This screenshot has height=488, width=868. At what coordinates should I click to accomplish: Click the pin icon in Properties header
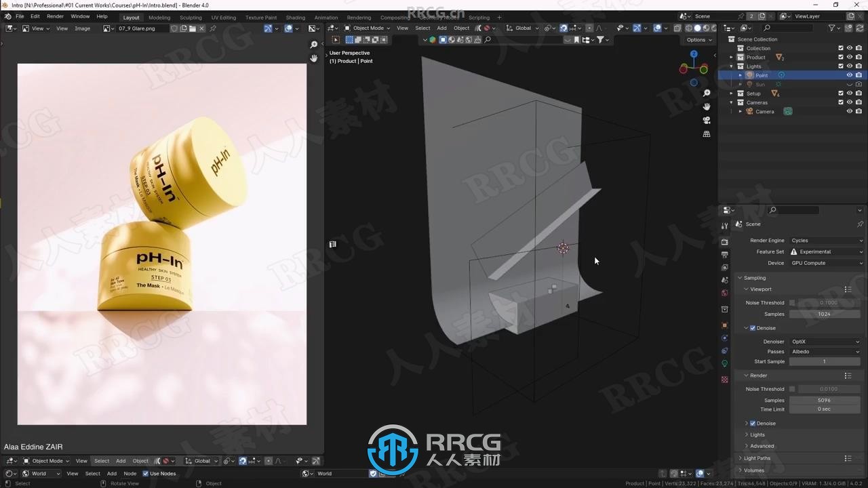pyautogui.click(x=860, y=224)
